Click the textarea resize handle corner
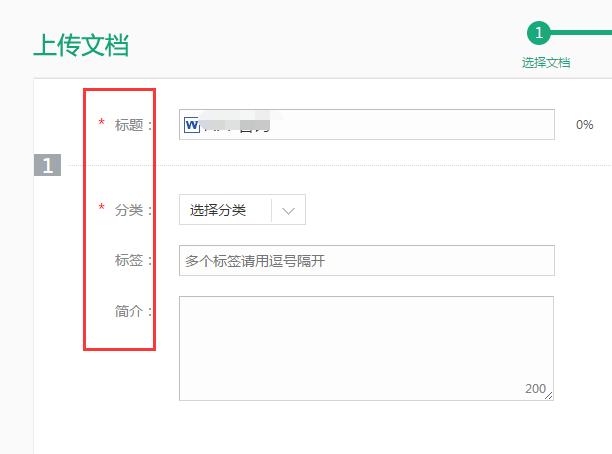The width and height of the screenshot is (612, 454). (x=549, y=395)
